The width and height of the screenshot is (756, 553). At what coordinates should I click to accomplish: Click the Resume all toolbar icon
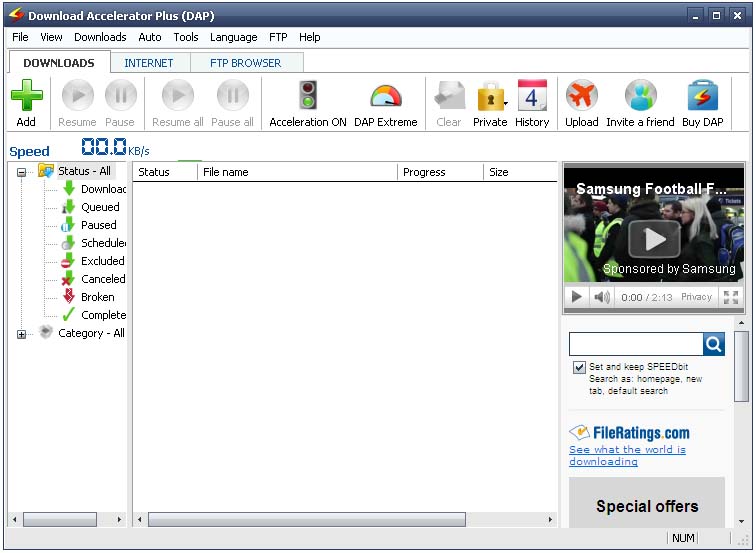(178, 95)
